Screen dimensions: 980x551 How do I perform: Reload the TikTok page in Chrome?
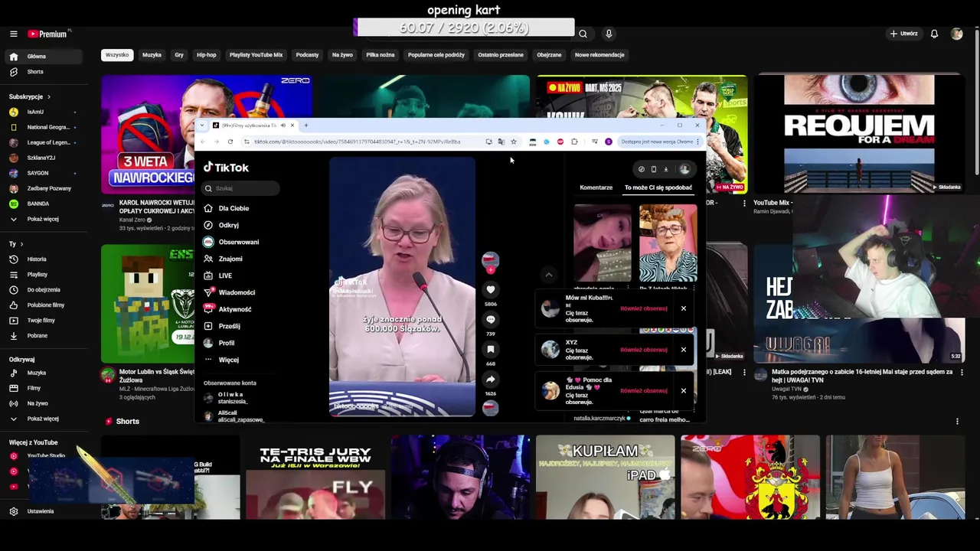pos(230,142)
